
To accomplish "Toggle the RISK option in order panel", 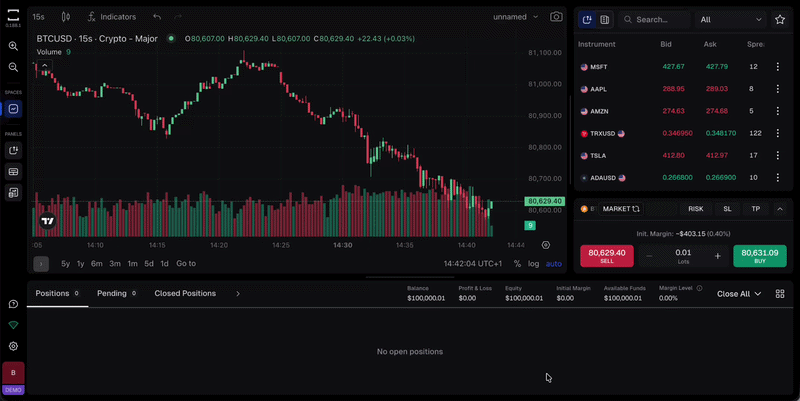I will coord(695,209).
